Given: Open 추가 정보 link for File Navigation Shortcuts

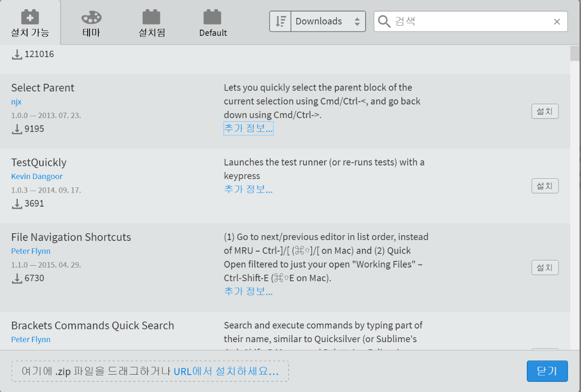Looking at the screenshot, I should pos(248,291).
